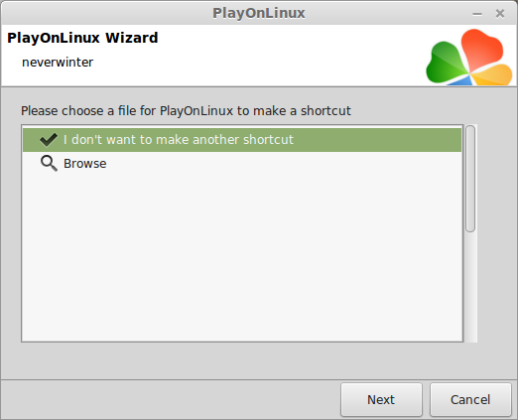Select "I don't want to make another shortcut"
Image resolution: width=518 pixels, height=420 pixels.
[x=242, y=140]
